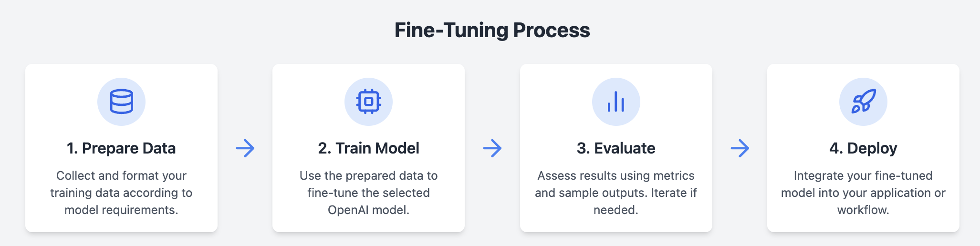Click the word 'workflow.' in the Deploy card
Screen dimensions: 980x246
863,210
